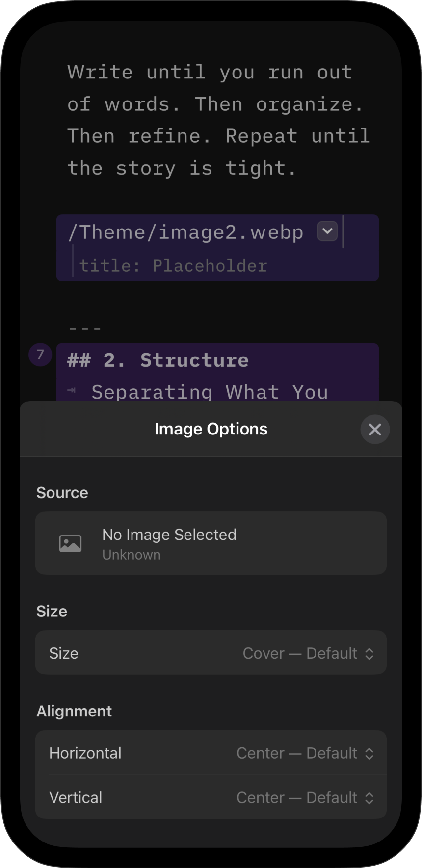
Task: Click the up-down chevron in the Horizontal row
Action: 369,753
